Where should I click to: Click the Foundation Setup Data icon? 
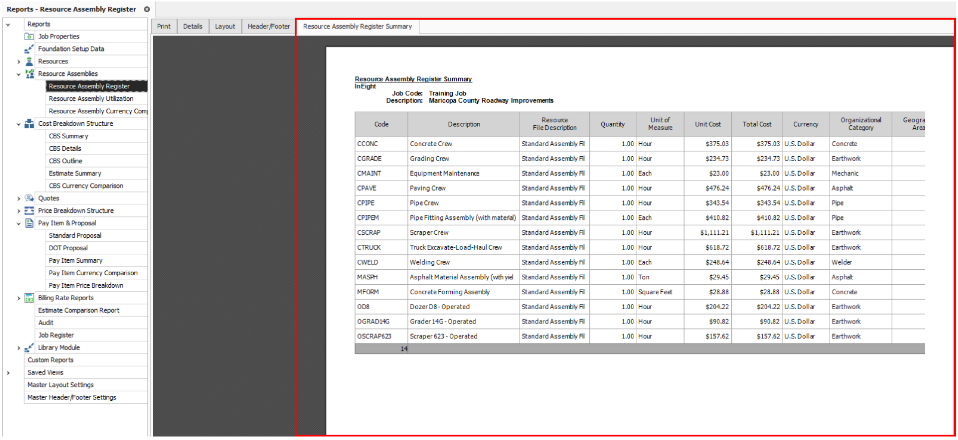pos(29,49)
